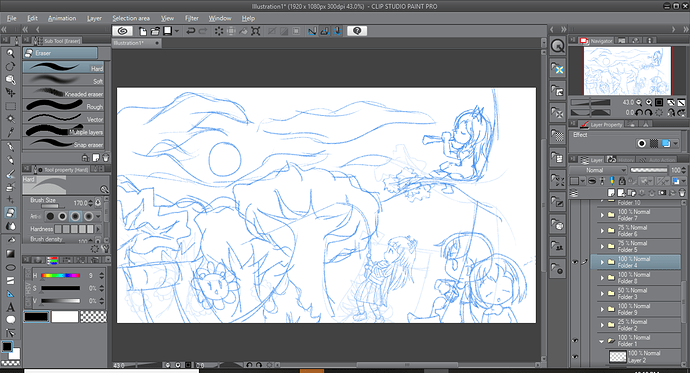Toggle visibility eye of Folder 4

(x=575, y=262)
